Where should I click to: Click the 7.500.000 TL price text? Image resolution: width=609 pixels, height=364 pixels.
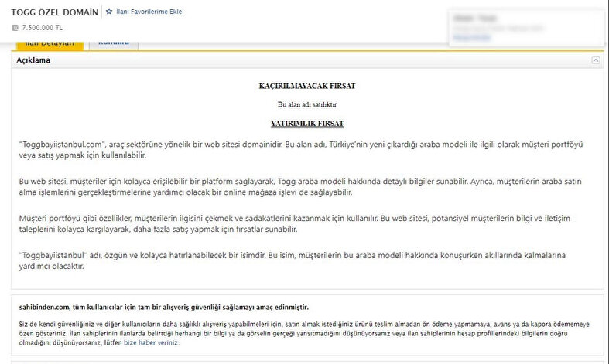(43, 28)
